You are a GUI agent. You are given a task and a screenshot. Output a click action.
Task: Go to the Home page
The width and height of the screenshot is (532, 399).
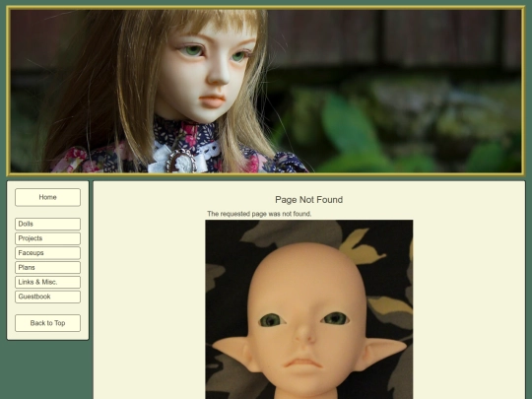pos(47,197)
